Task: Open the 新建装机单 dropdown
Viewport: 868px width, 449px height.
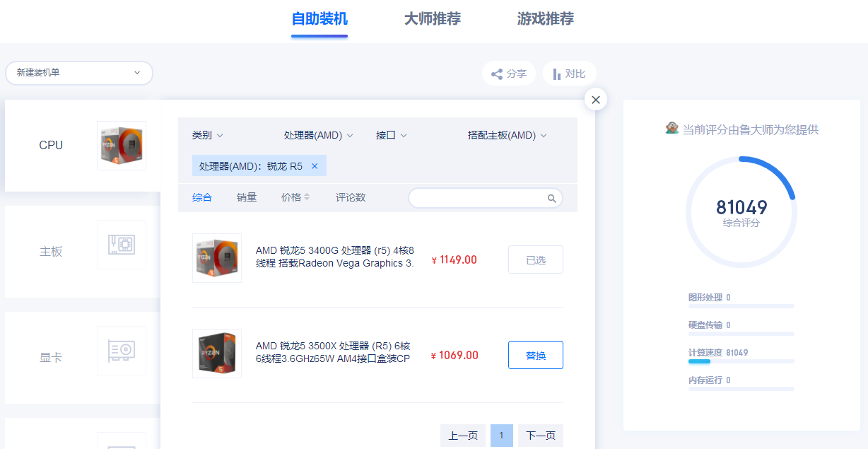Action: point(79,73)
